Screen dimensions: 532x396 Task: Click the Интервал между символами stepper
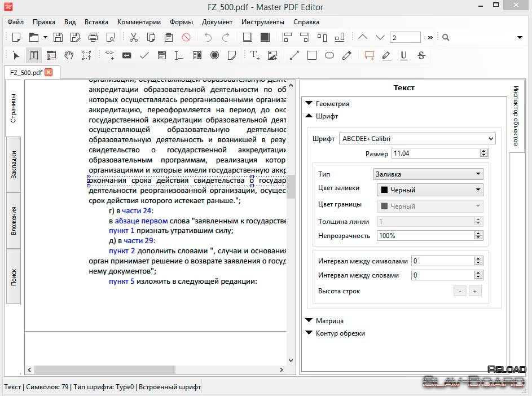478,261
